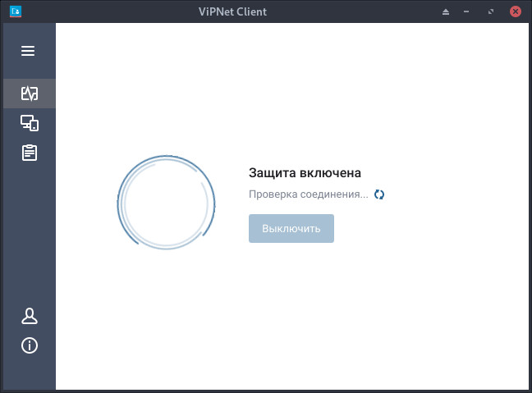Click the keep-above eject icon in titlebar
This screenshot has width=532, height=393.
pos(446,11)
